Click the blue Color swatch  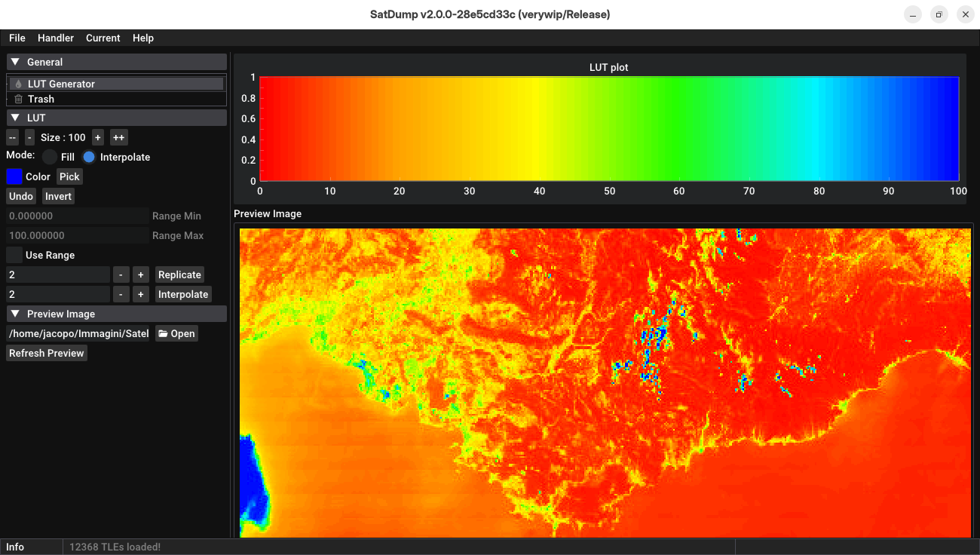[x=14, y=176]
